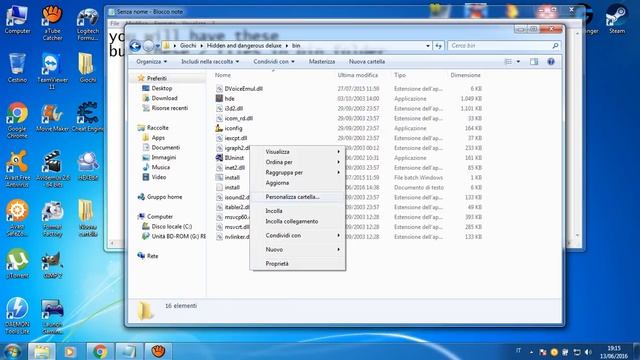
Task: Open the Computer desktop icon
Action: (17, 19)
